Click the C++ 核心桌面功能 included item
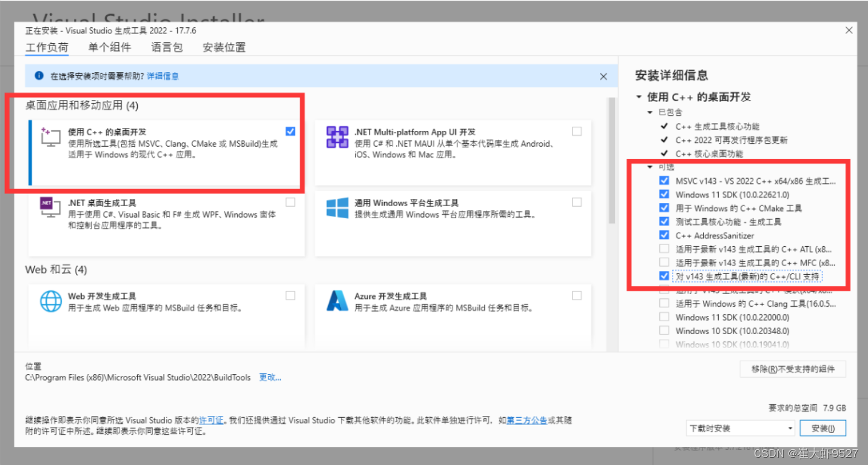 709,154
